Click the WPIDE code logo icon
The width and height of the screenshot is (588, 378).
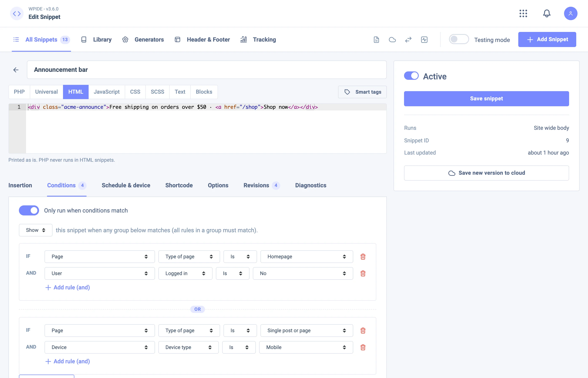tap(17, 13)
